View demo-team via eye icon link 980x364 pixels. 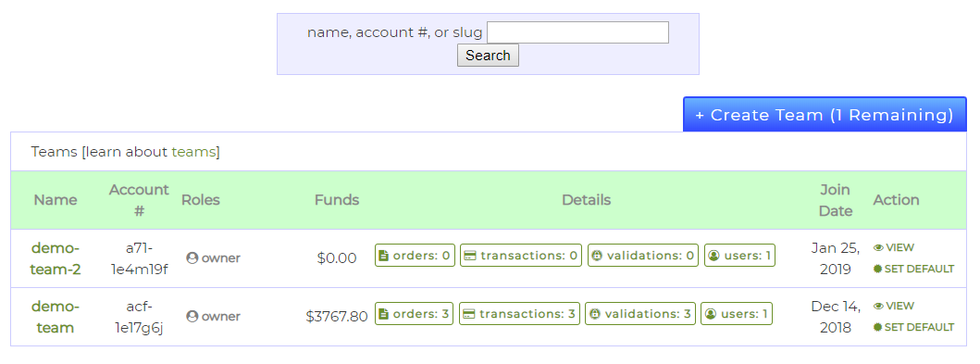point(894,306)
